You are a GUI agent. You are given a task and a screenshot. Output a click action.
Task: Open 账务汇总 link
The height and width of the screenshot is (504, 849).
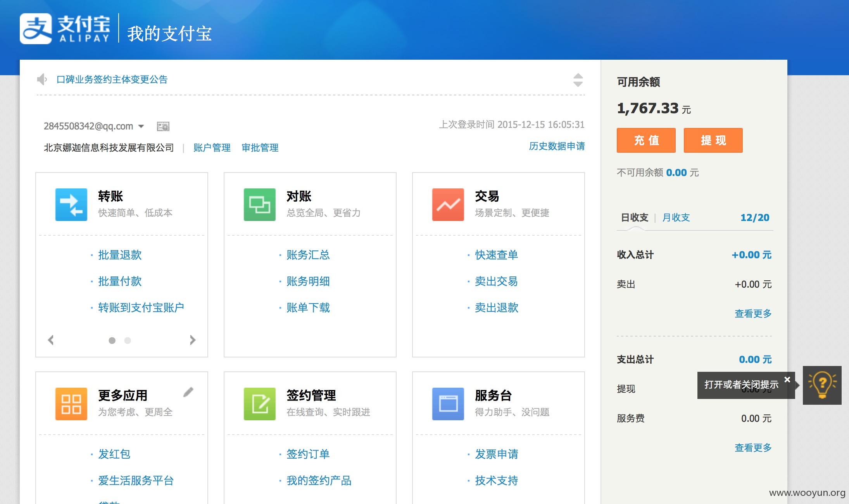click(308, 255)
